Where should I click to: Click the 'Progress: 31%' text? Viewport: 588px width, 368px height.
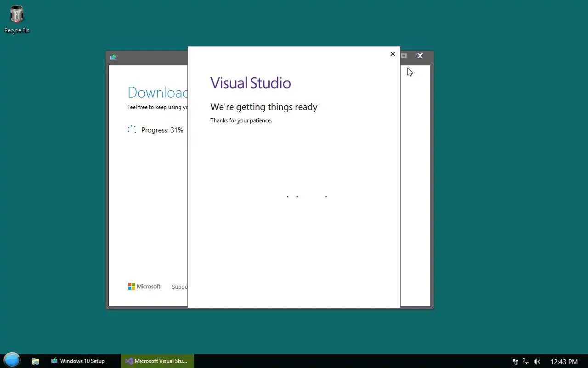tap(162, 130)
